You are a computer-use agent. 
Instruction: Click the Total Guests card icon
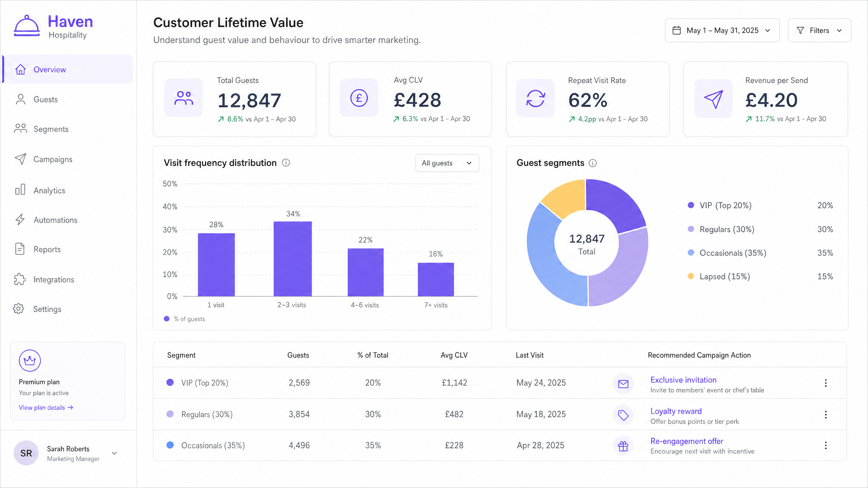pos(183,98)
